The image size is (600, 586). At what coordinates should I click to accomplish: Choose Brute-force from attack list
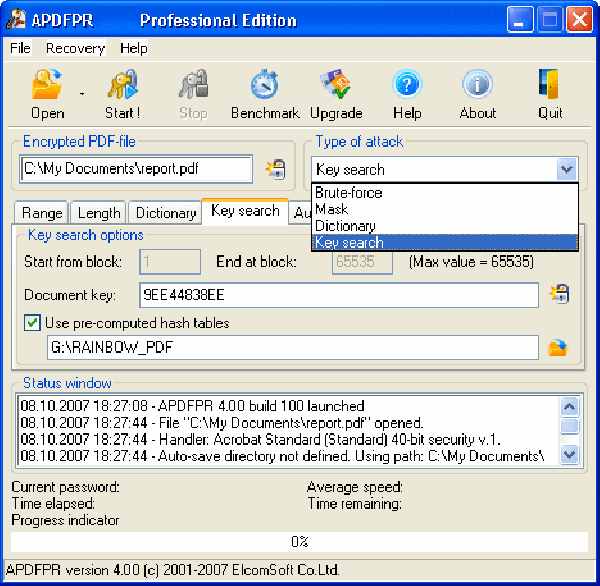pyautogui.click(x=348, y=193)
